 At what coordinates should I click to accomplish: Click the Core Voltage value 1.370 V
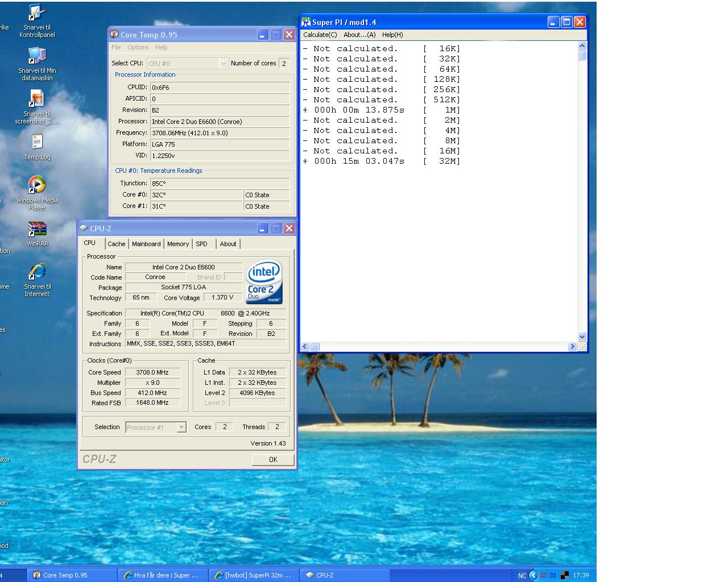(x=222, y=297)
